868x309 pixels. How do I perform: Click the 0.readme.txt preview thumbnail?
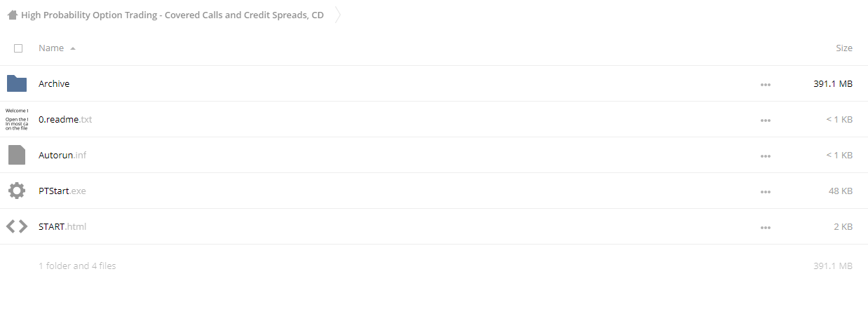click(17, 119)
